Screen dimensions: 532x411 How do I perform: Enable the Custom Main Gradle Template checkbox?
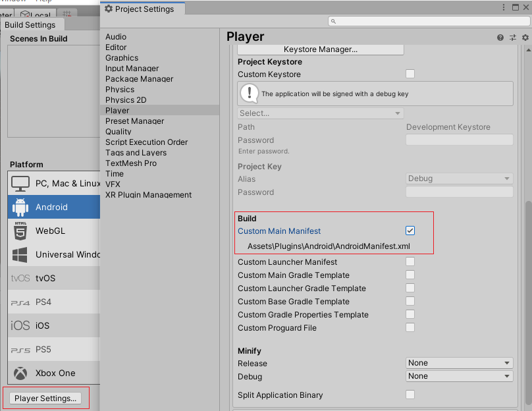coord(410,275)
